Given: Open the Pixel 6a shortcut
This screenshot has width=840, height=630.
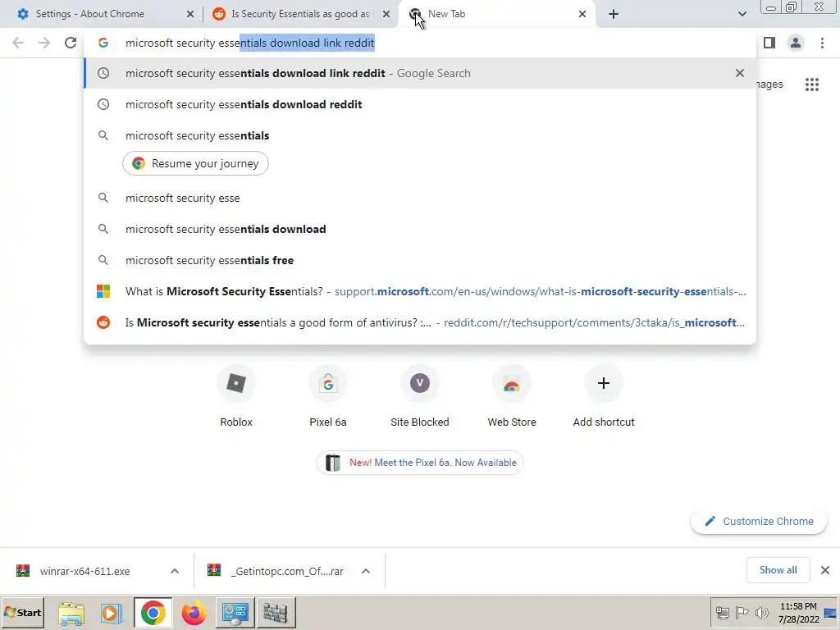Looking at the screenshot, I should [328, 398].
